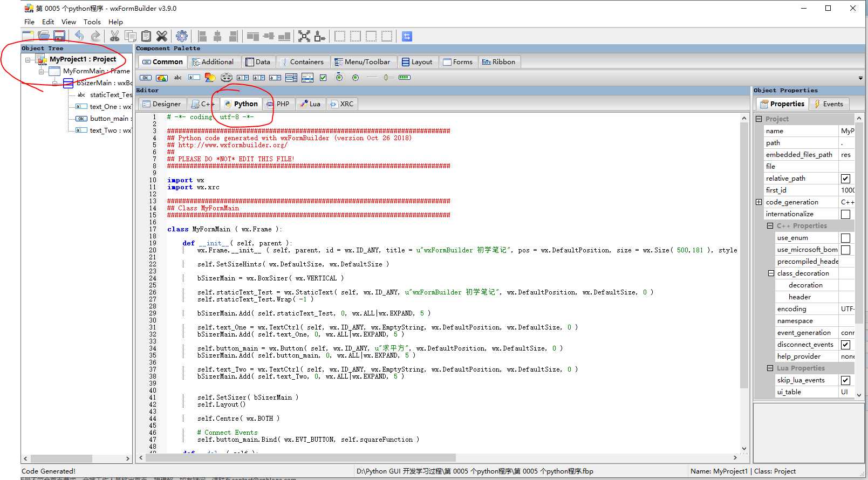
Task: Click the code editor horizontal scrollbar
Action: click(437, 458)
